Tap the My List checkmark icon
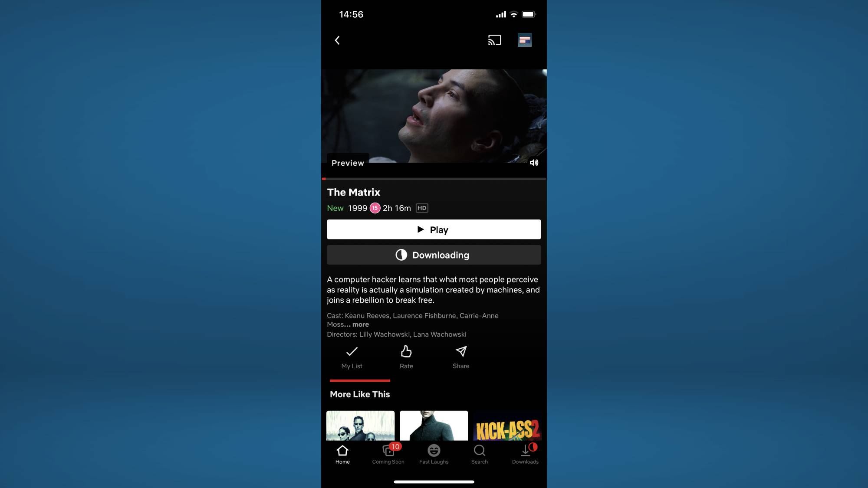The image size is (868, 488). [x=352, y=351]
